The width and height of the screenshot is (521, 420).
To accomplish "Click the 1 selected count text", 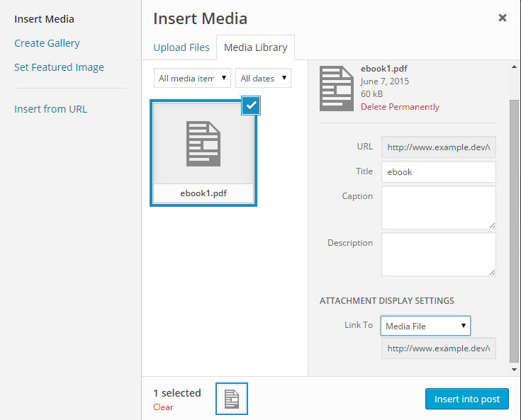I will coord(177,393).
